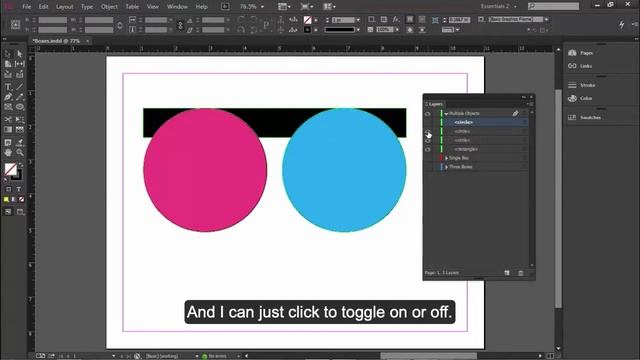This screenshot has height=360, width=640.
Task: Expand the Single Box layer
Action: 447,158
